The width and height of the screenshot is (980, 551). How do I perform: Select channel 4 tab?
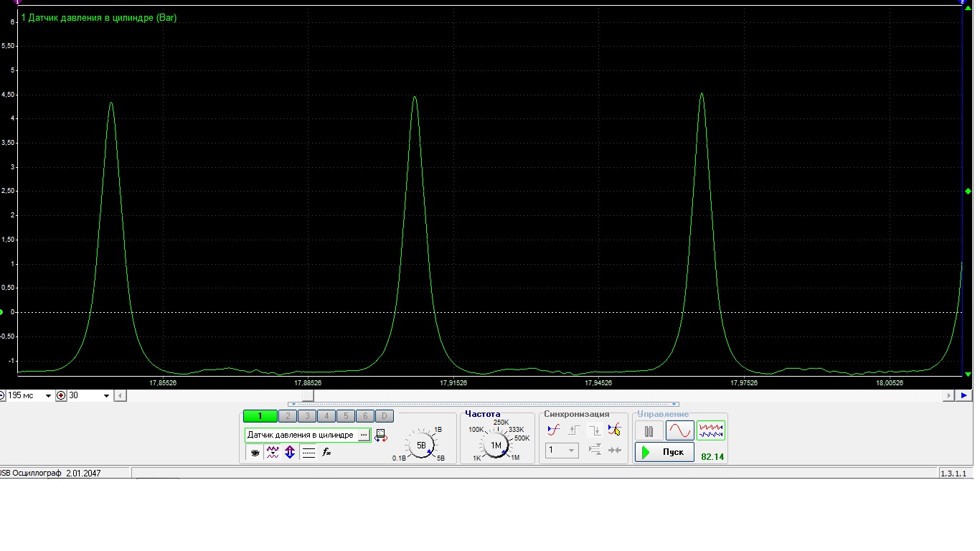[326, 416]
